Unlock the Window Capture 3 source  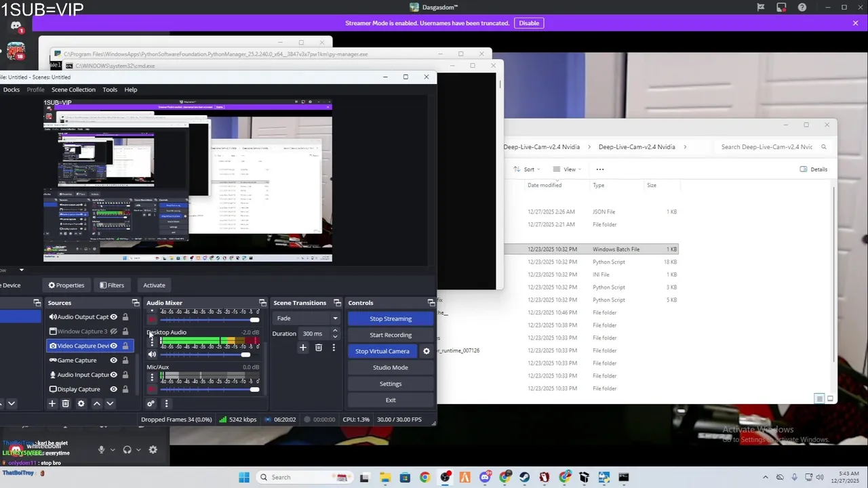pyautogui.click(x=125, y=331)
